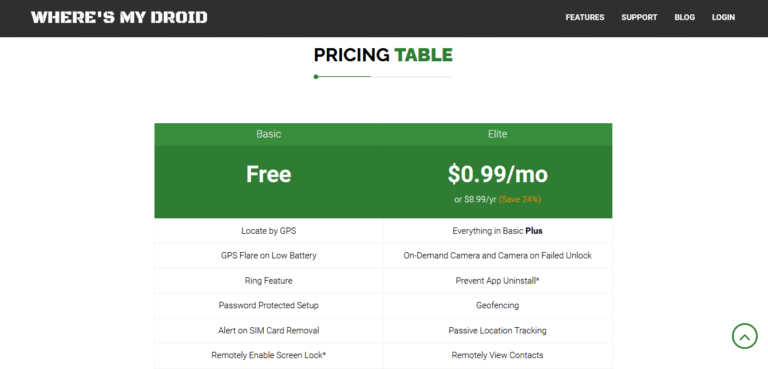768x369 pixels.
Task: Open the BLOG link in header
Action: [684, 17]
